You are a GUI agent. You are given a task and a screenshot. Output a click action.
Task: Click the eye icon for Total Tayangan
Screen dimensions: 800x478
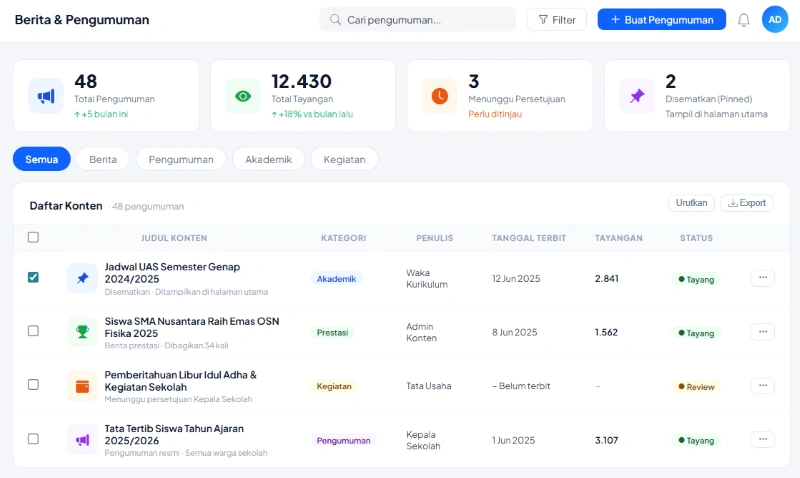tap(242, 96)
